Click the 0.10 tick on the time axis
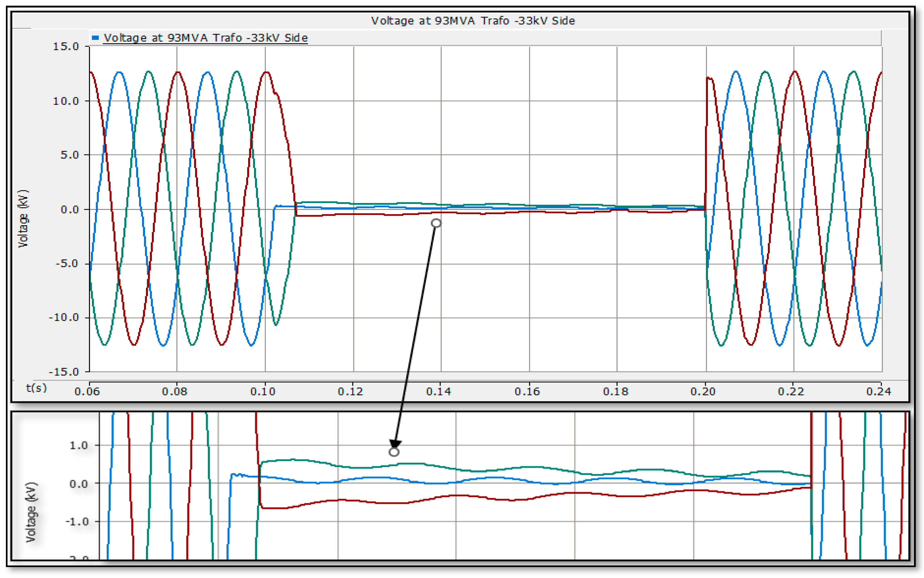This screenshot has width=924, height=578. pos(263,391)
